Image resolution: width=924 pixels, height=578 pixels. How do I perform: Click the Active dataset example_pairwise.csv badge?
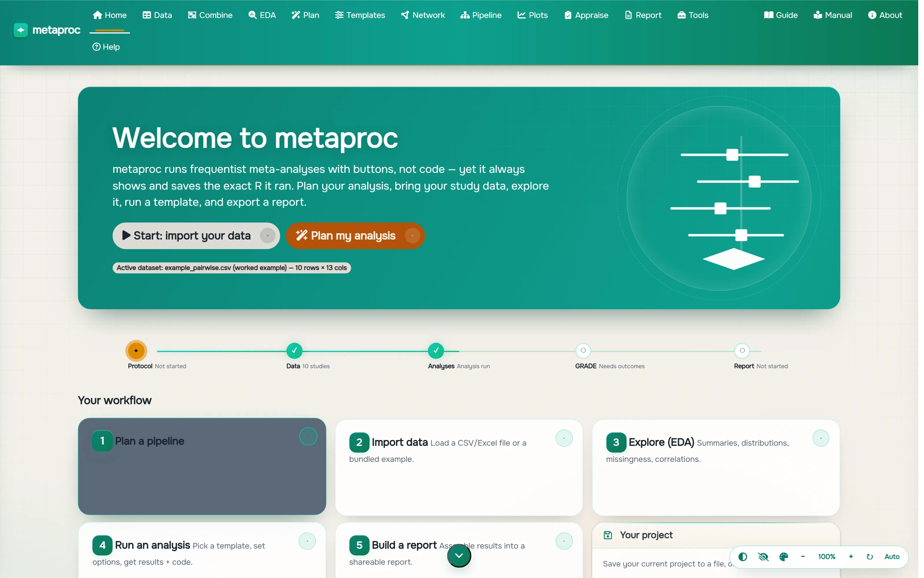coord(231,268)
